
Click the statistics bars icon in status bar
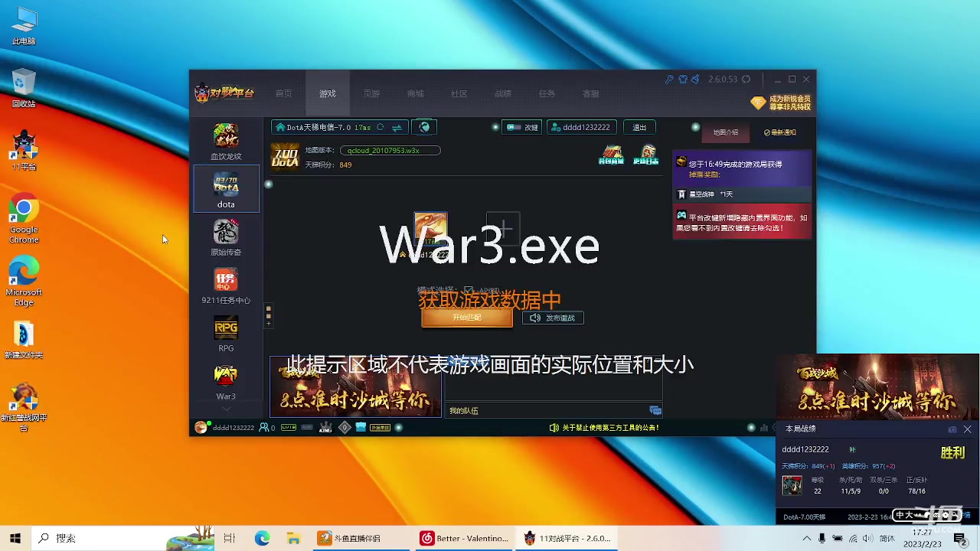coord(764,428)
